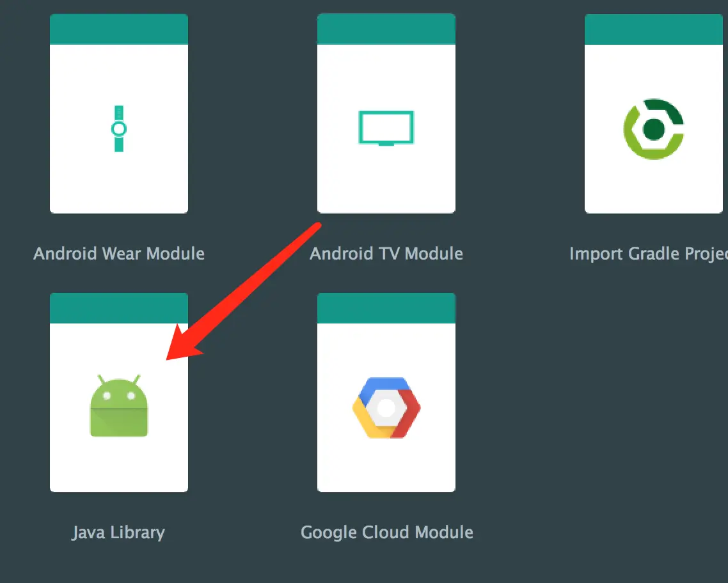Viewport: 728px width, 583px height.
Task: Click the Import Gradle Project label
Action: [x=649, y=254]
